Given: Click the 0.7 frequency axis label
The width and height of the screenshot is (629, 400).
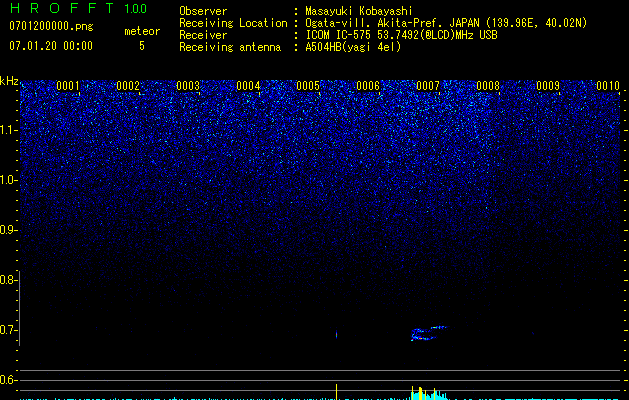Looking at the screenshot, I should click(x=7, y=330).
